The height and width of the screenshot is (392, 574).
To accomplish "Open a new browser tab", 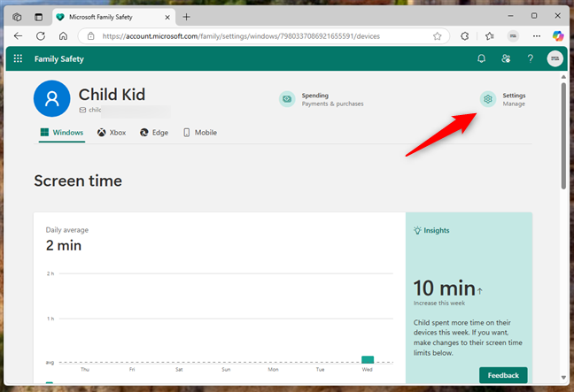I will click(x=186, y=16).
